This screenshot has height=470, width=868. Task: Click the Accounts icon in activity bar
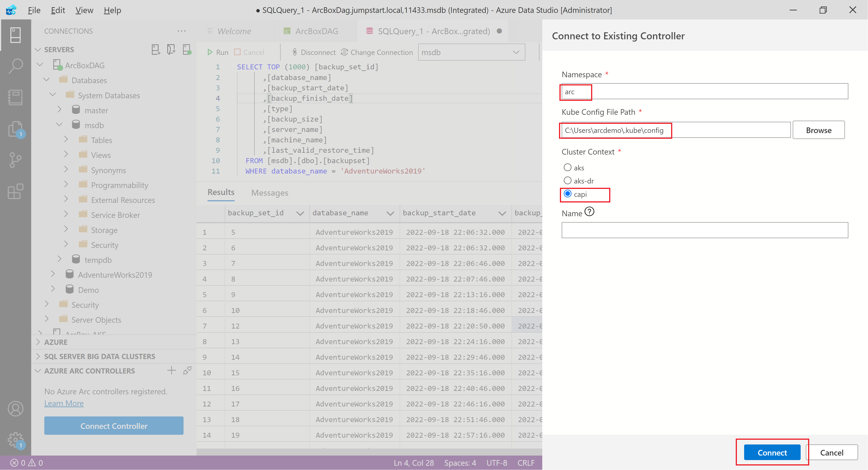click(x=16, y=409)
